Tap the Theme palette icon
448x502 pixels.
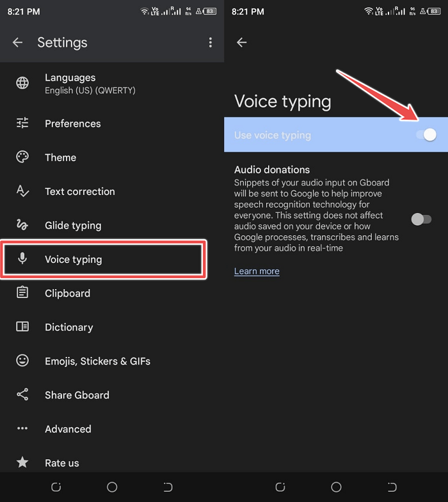pos(22,157)
